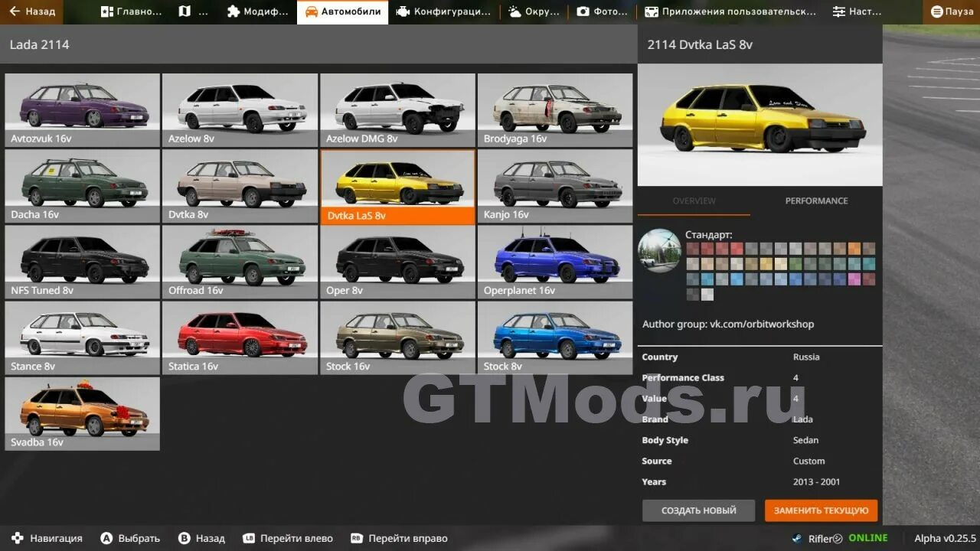Click the Lada 2114 header title
This screenshot has height=551, width=980.
[x=40, y=44]
